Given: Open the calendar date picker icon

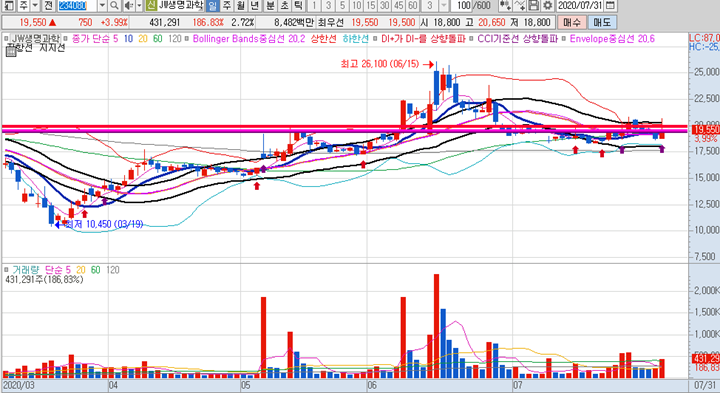Looking at the screenshot, I should tap(610, 6).
